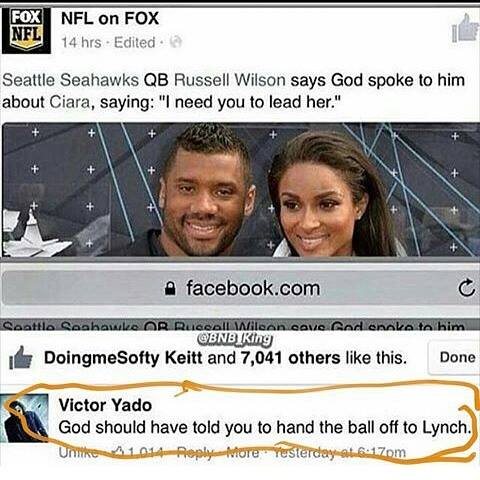Follow the Seattle Seahawks tagged link

pos(70,80)
